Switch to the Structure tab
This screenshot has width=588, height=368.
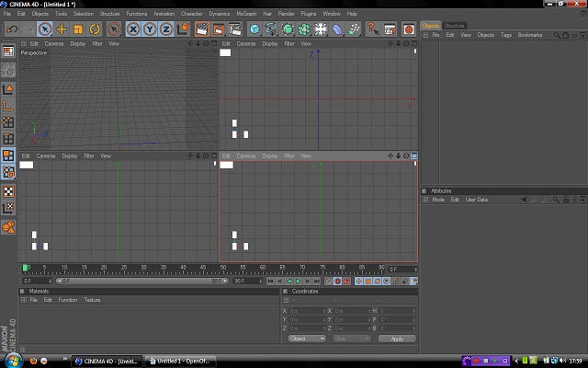(454, 26)
